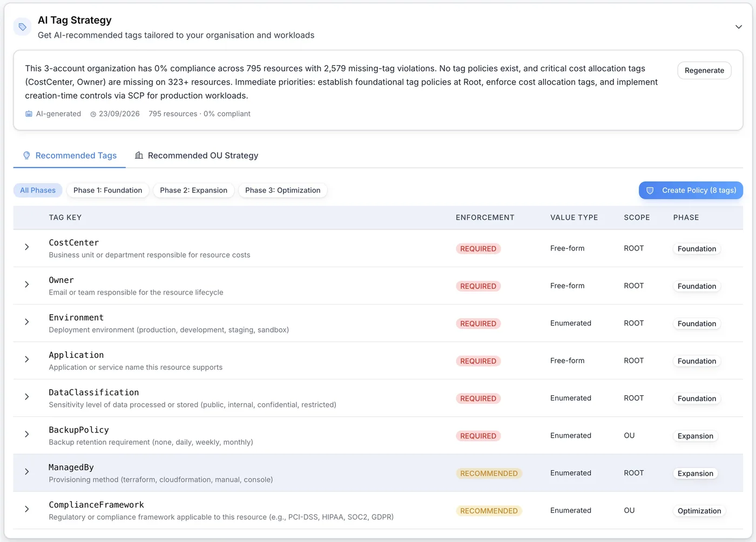Click the OU scope value for BackupPolicy
This screenshot has height=542, width=756.
pyautogui.click(x=629, y=436)
